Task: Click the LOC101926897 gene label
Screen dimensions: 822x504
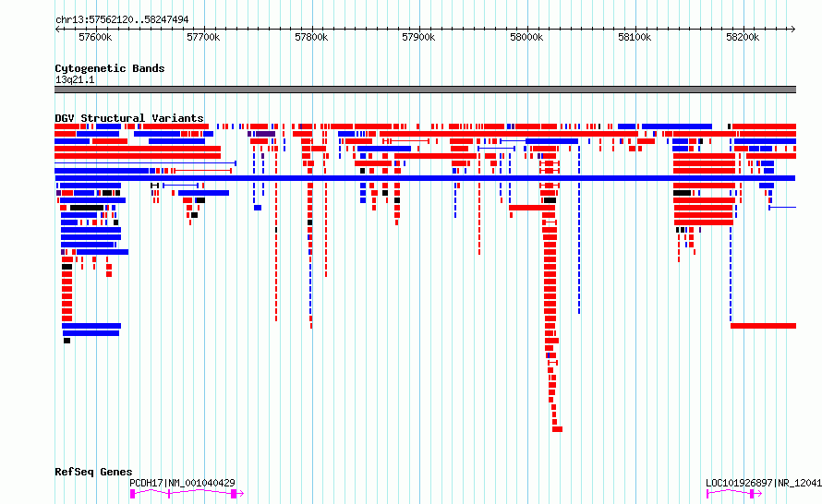Action: coord(763,483)
